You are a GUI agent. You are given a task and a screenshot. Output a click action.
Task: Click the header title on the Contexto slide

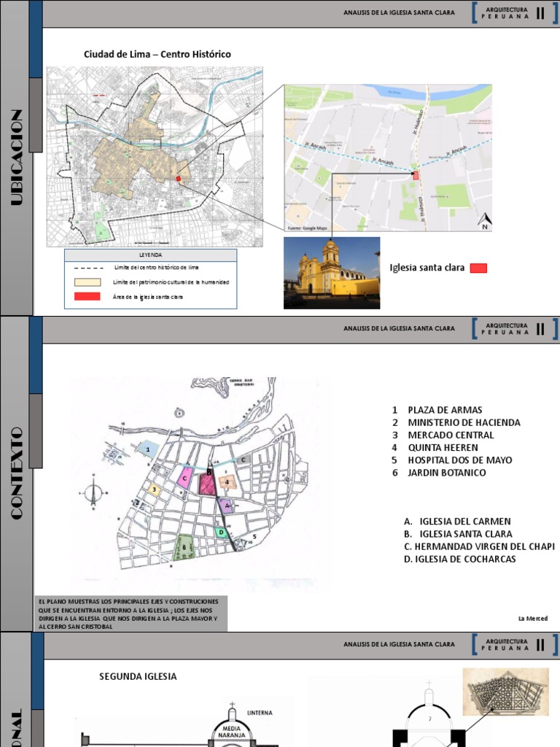coord(399,328)
